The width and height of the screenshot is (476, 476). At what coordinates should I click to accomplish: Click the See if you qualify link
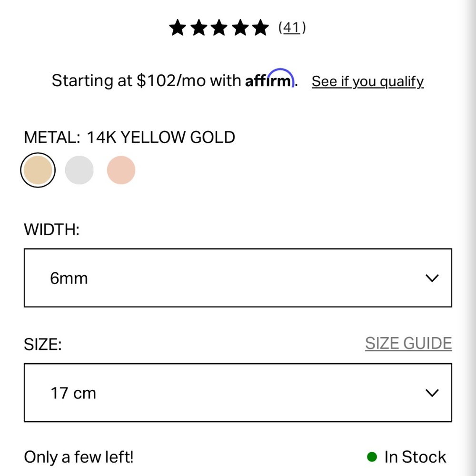pos(367,81)
